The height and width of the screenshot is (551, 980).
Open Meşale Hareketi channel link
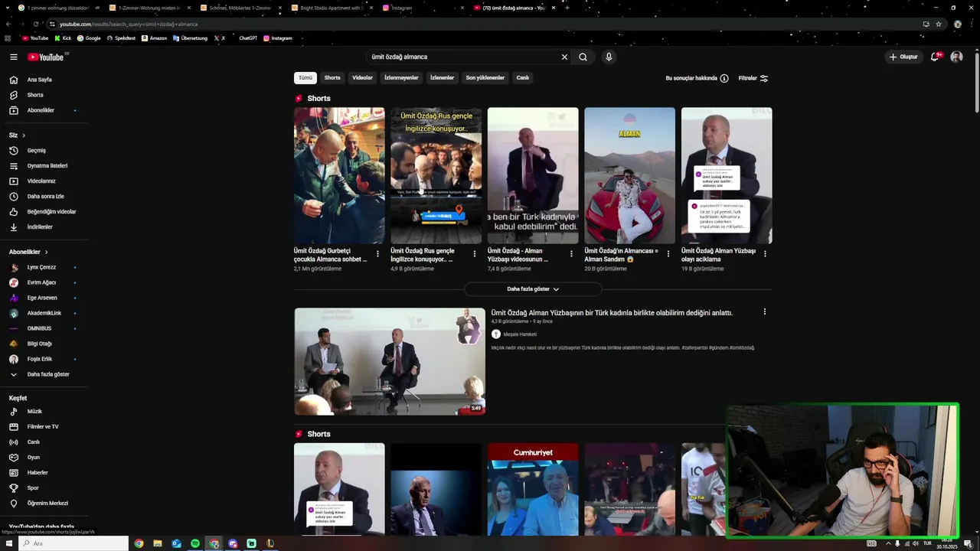click(520, 334)
